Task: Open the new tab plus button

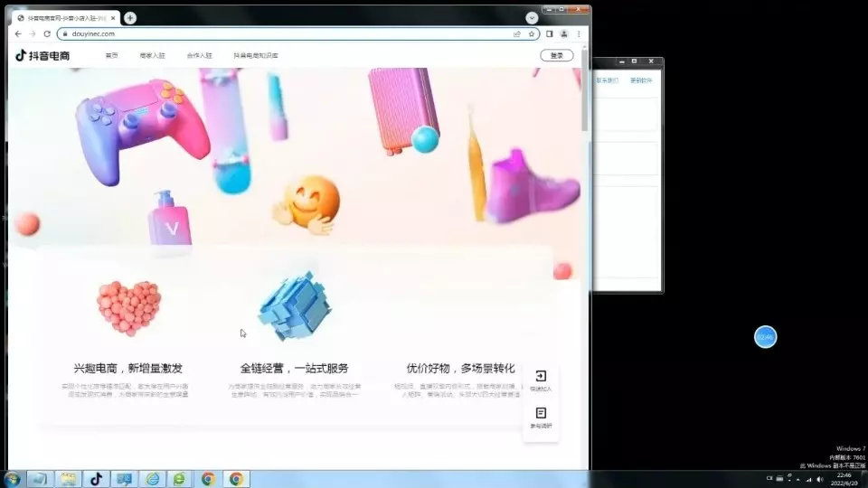Action: coord(130,18)
